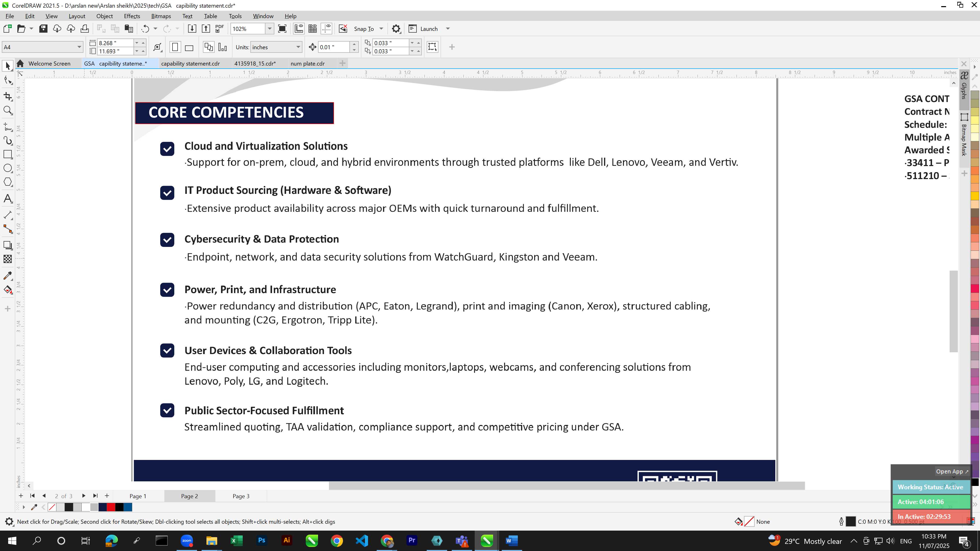The image size is (980, 551).
Task: Click the Full-Screen Preview icon
Action: point(282,29)
